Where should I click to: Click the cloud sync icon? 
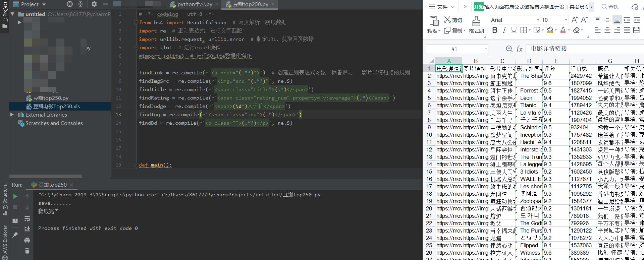point(635,7)
